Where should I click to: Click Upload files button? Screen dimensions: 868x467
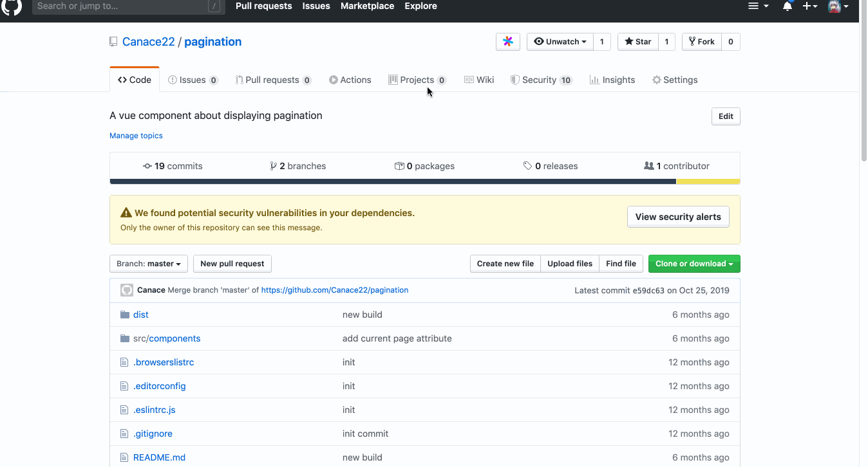pos(570,264)
